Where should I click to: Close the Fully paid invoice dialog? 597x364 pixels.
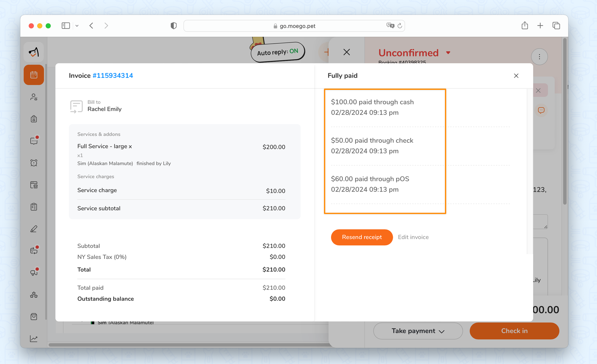pos(516,76)
